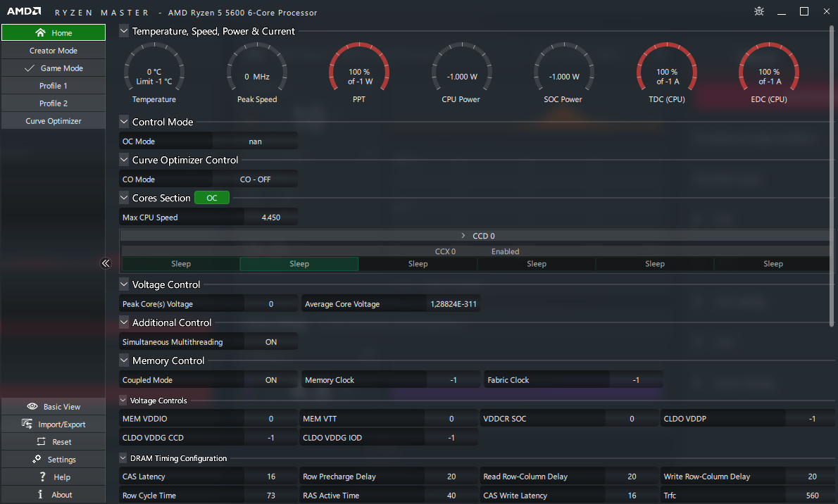Collapse the Curve Optimizer Control section

click(x=124, y=160)
